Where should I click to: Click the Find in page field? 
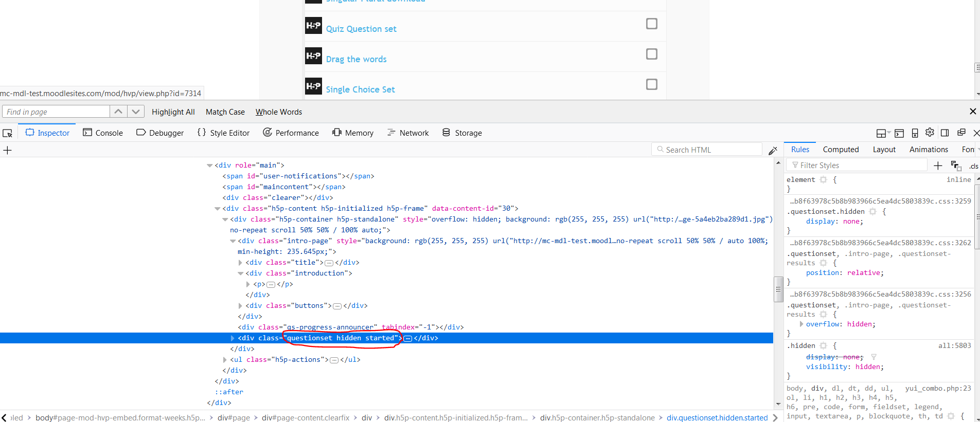click(x=56, y=112)
